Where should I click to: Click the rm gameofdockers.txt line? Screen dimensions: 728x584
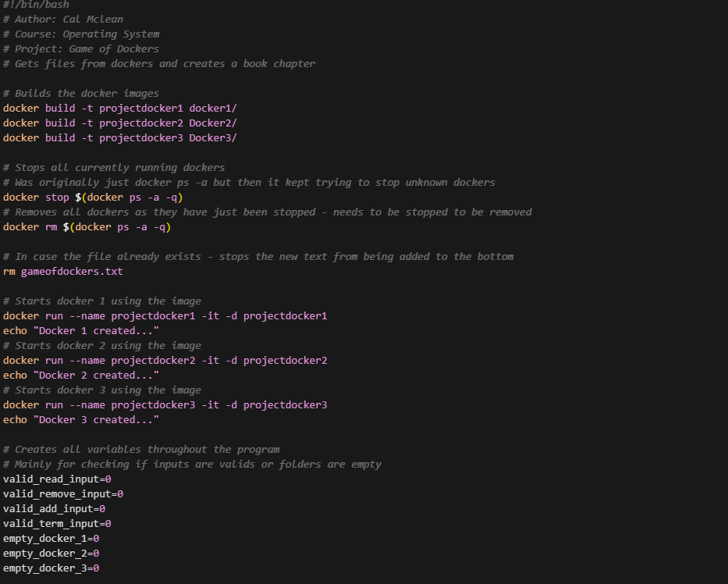63,272
